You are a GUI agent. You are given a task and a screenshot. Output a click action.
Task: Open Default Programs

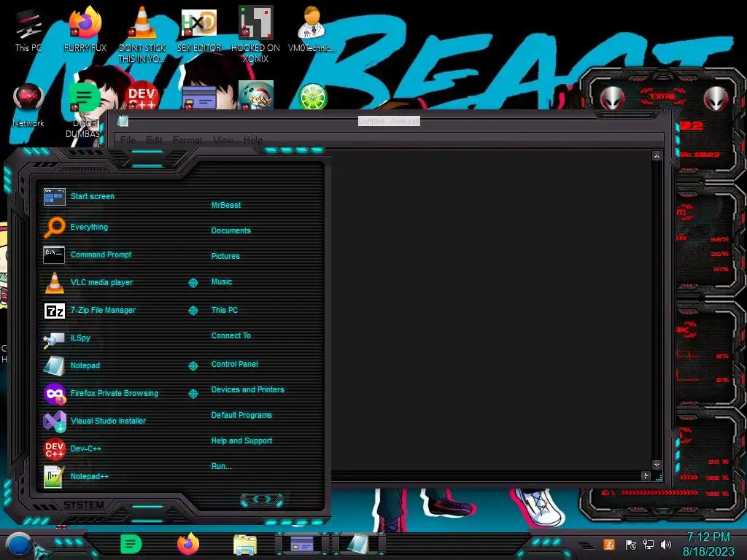tap(241, 415)
